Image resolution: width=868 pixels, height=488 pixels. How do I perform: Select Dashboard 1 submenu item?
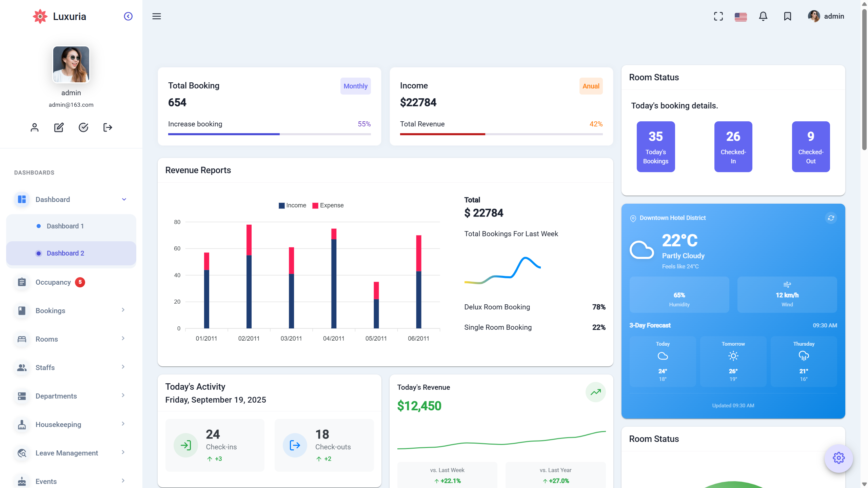[x=71, y=226]
